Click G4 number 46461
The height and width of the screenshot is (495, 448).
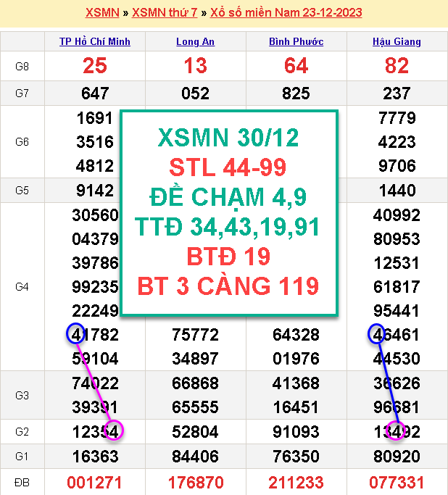pyautogui.click(x=397, y=335)
